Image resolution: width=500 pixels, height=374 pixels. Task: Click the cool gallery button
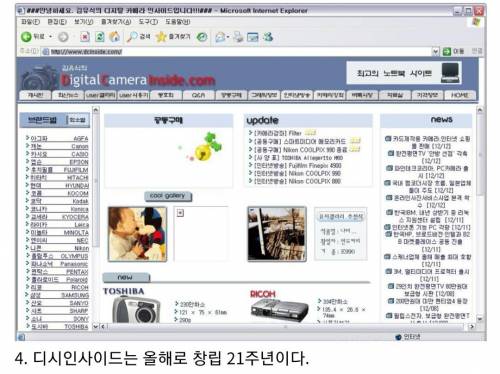click(168, 196)
